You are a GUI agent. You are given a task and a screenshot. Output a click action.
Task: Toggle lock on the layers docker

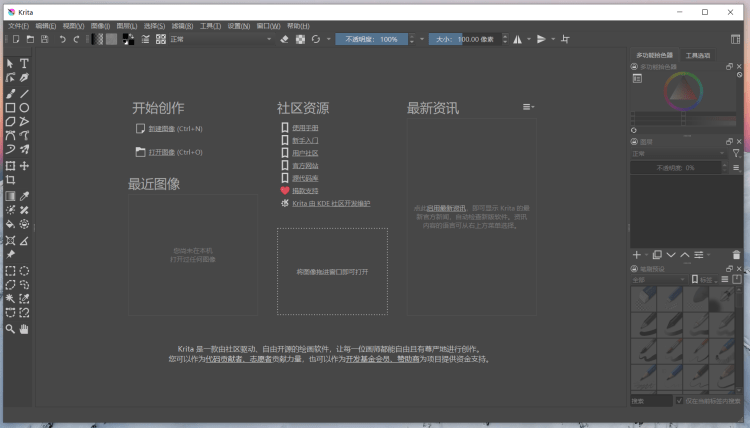634,142
